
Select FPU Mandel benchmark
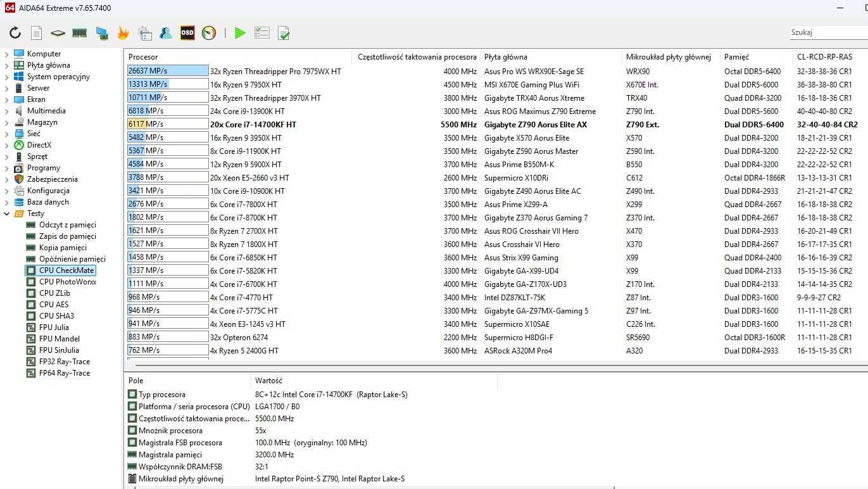click(60, 339)
